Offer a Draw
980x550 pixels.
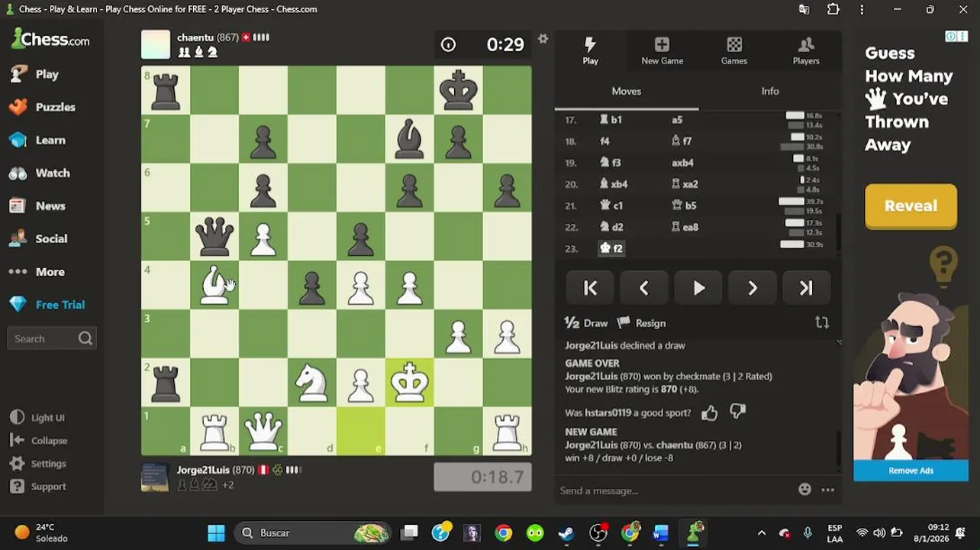pyautogui.click(x=586, y=323)
